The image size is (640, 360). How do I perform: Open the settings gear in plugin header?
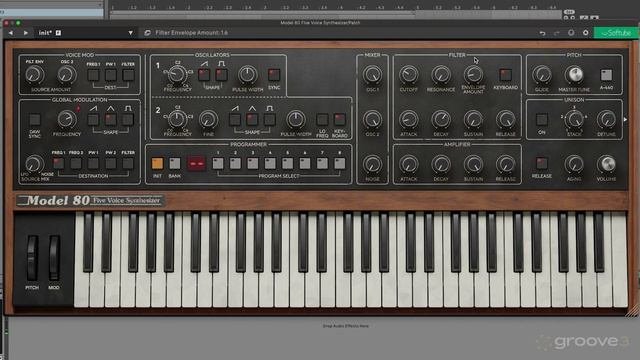point(586,33)
